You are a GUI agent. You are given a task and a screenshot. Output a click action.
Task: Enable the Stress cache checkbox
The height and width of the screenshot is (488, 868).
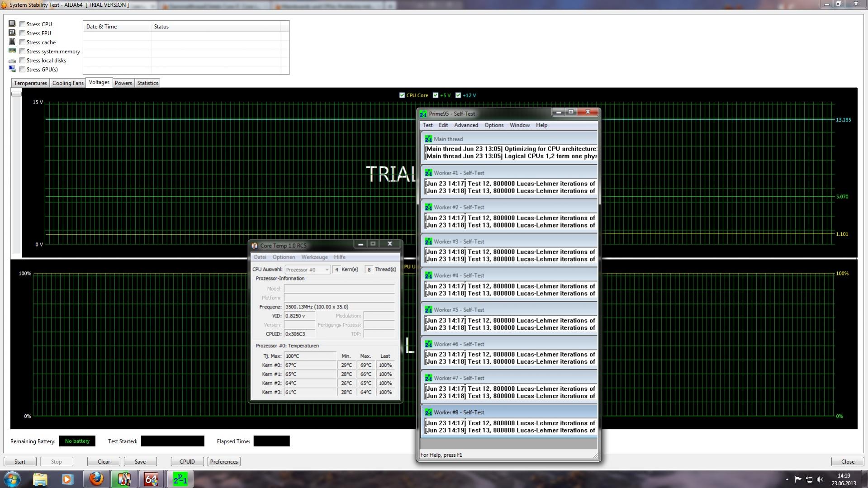point(22,43)
